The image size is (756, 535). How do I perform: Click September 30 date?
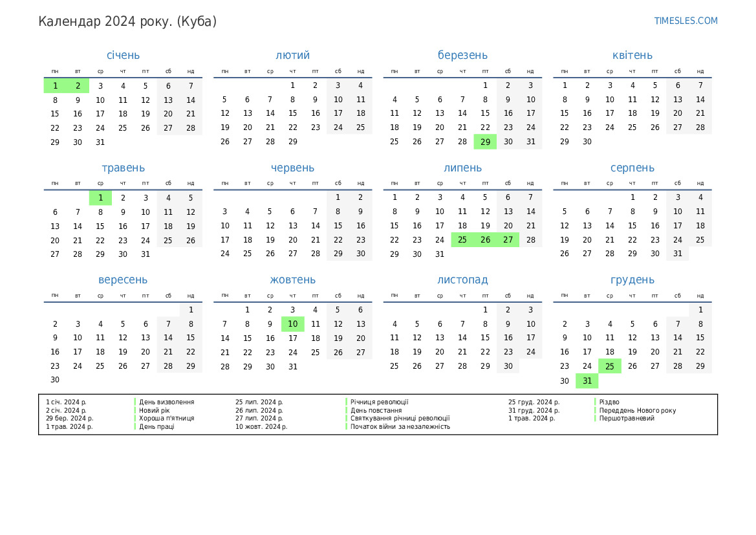55,380
